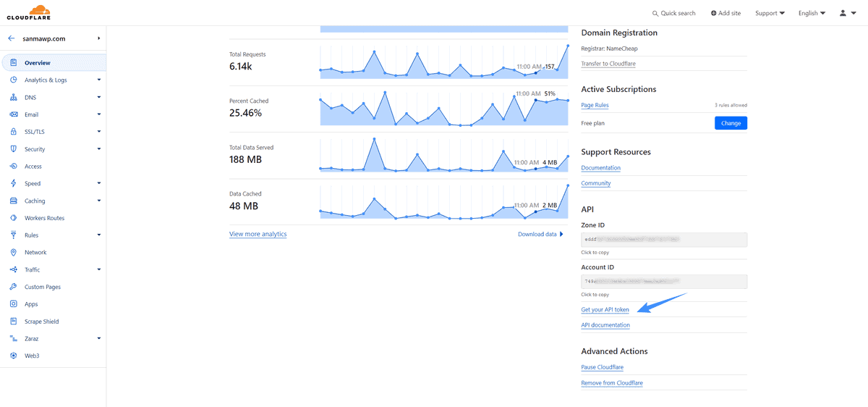Open the API documentation link
The width and height of the screenshot is (868, 407).
605,325
